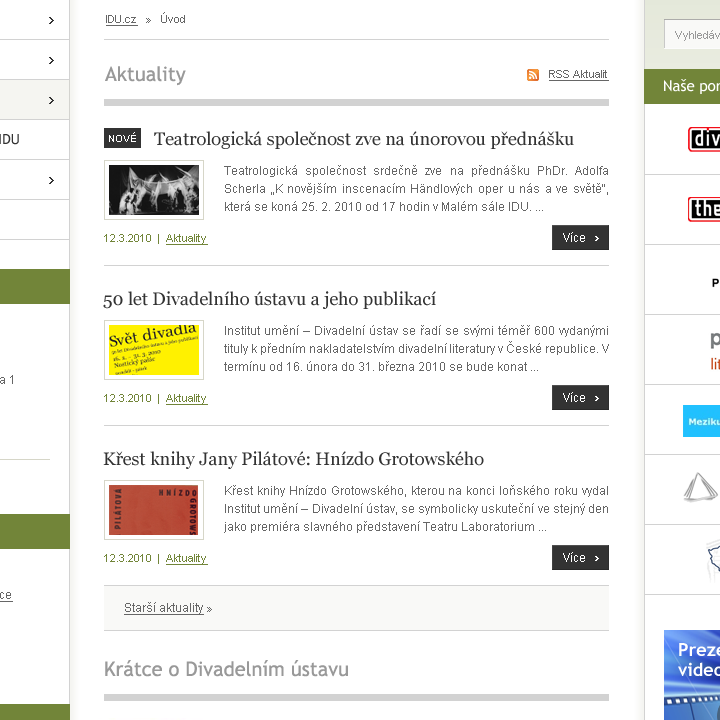This screenshot has height=720, width=720.
Task: Open the theatre stage thumbnail of the Teatrologická article
Action: [x=154, y=190]
